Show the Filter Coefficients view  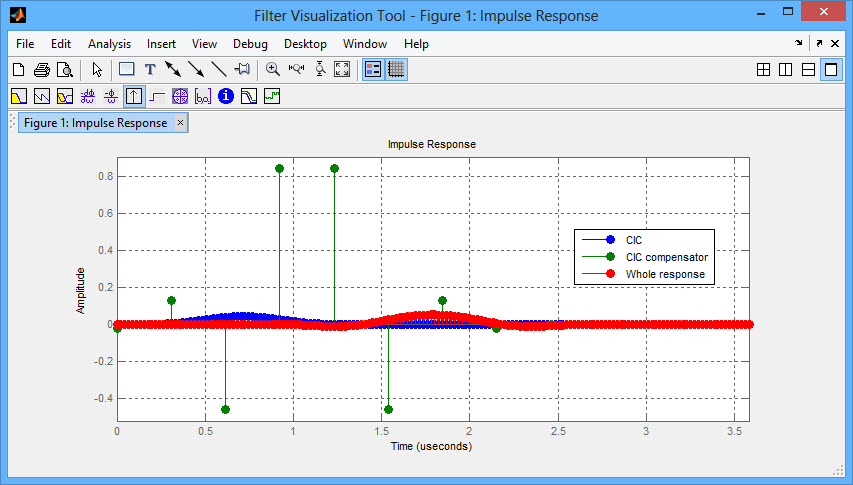point(203,97)
